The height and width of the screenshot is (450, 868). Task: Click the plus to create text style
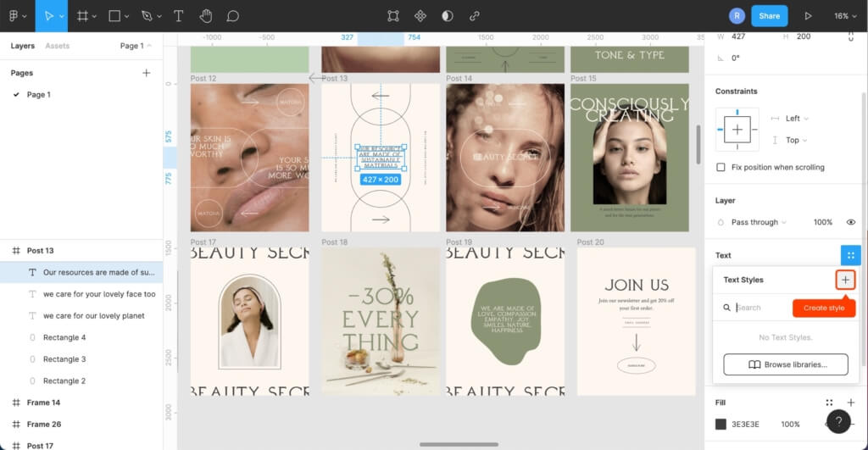pos(845,280)
